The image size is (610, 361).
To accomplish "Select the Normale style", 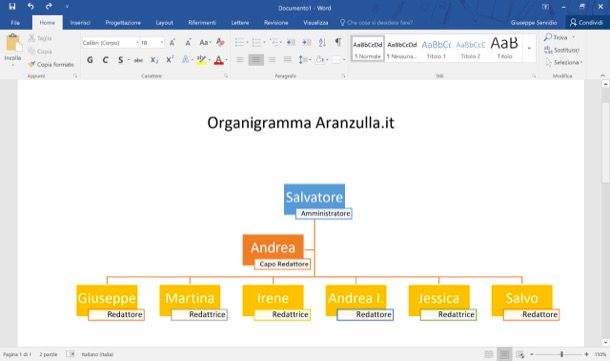I will (x=368, y=49).
